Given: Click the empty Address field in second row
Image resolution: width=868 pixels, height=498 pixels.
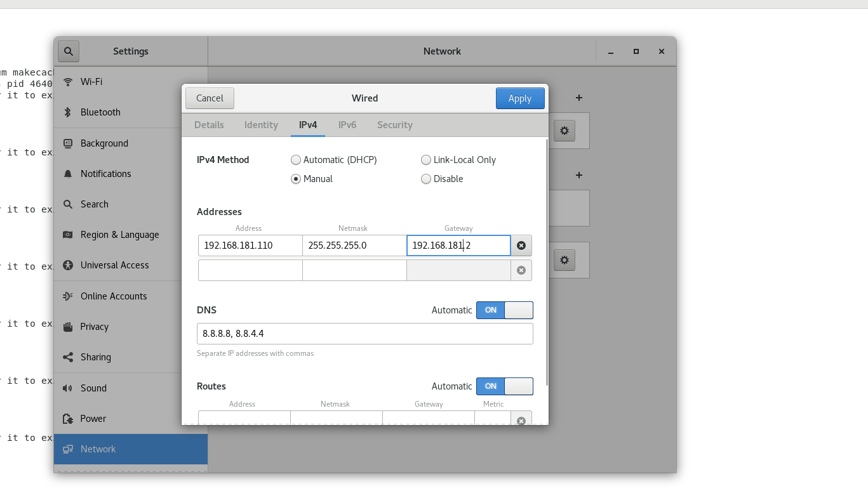Looking at the screenshot, I should click(x=250, y=270).
